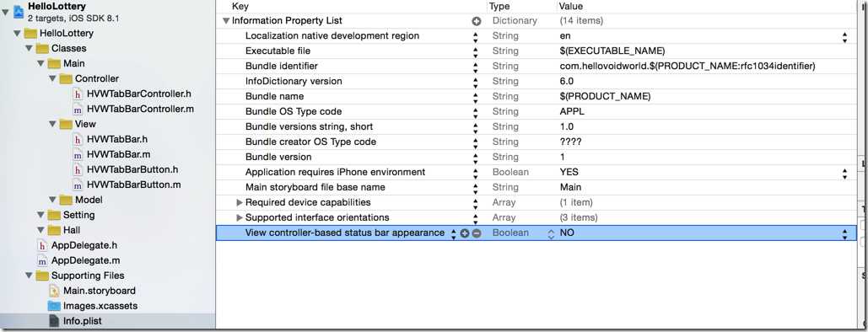Viewport: 868px width, 332px height.
Task: Select Main.storyboard file icon
Action: [x=54, y=291]
